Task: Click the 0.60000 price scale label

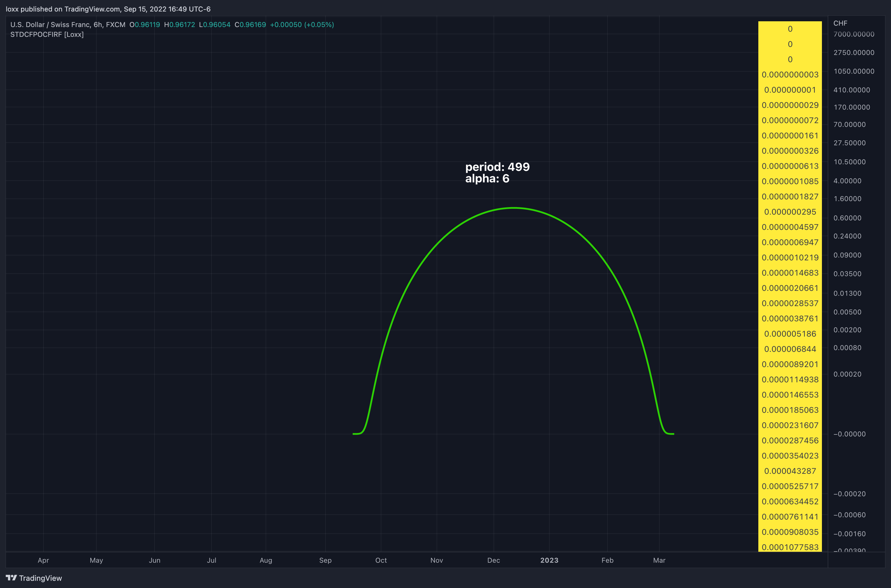Action: click(x=848, y=218)
